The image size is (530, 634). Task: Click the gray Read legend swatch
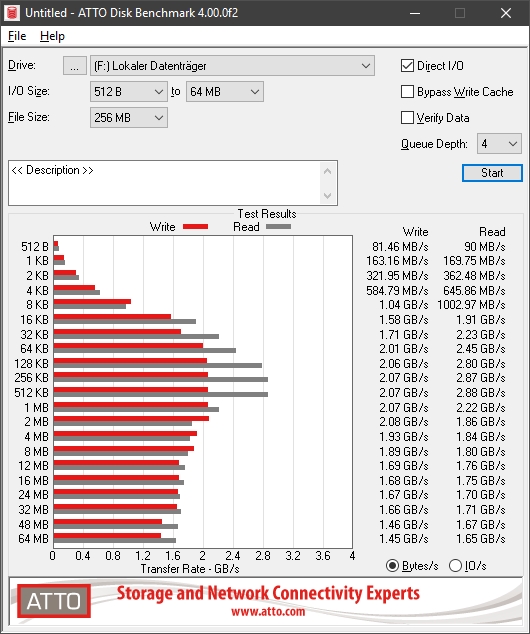pyautogui.click(x=279, y=226)
